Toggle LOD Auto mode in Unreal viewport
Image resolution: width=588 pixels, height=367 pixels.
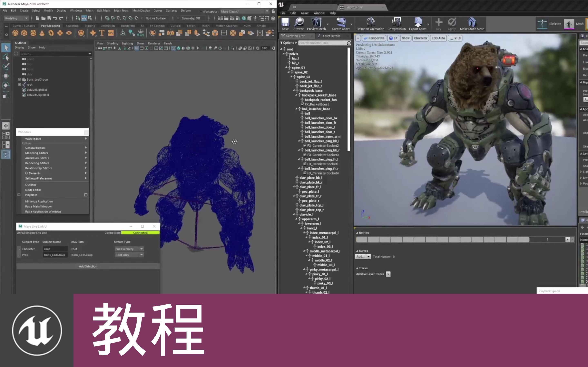point(438,38)
